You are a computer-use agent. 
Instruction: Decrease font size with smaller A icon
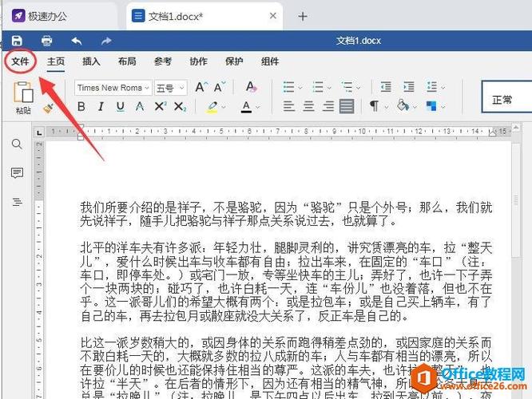220,88
